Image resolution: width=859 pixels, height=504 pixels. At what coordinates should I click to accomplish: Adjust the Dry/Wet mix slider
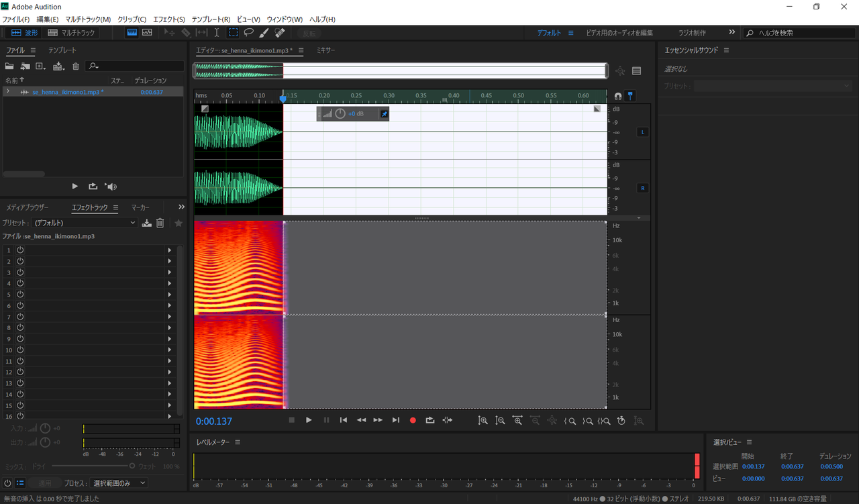click(x=132, y=466)
